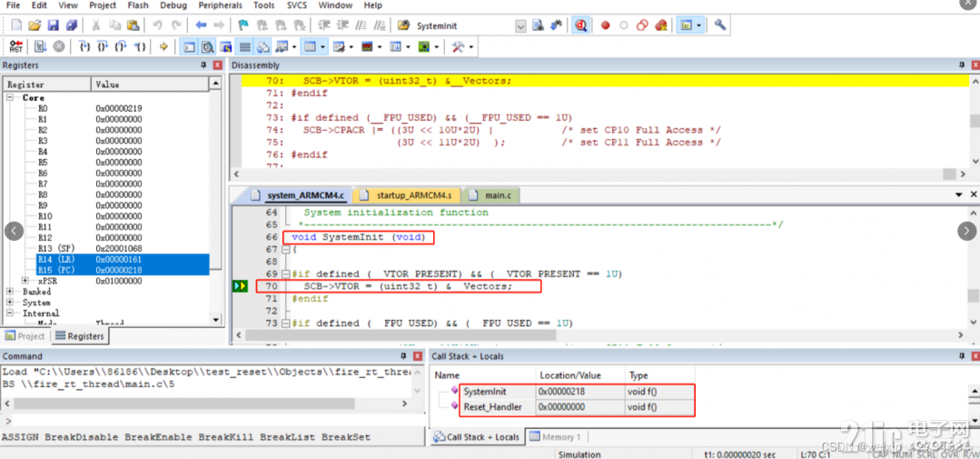
Task: Click the Step Out icon
Action: 122,46
